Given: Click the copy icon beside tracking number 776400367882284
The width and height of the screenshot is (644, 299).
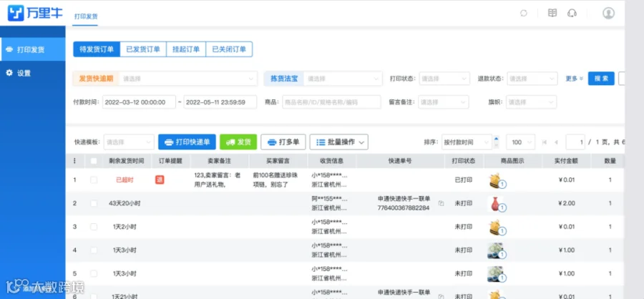Looking at the screenshot, I should click(x=441, y=203).
